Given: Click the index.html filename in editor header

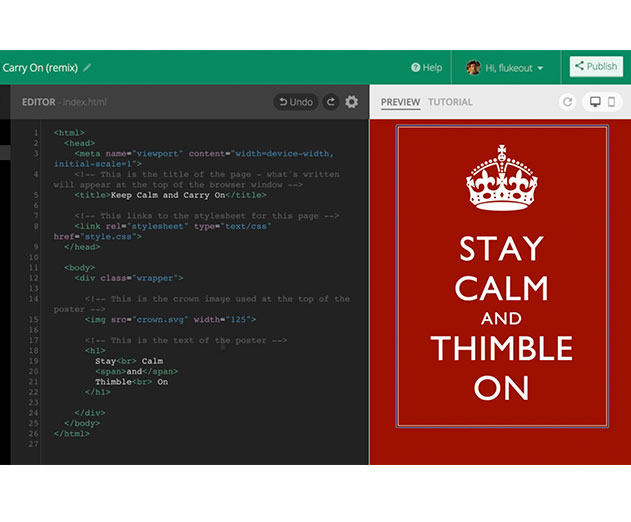Looking at the screenshot, I should click(85, 102).
